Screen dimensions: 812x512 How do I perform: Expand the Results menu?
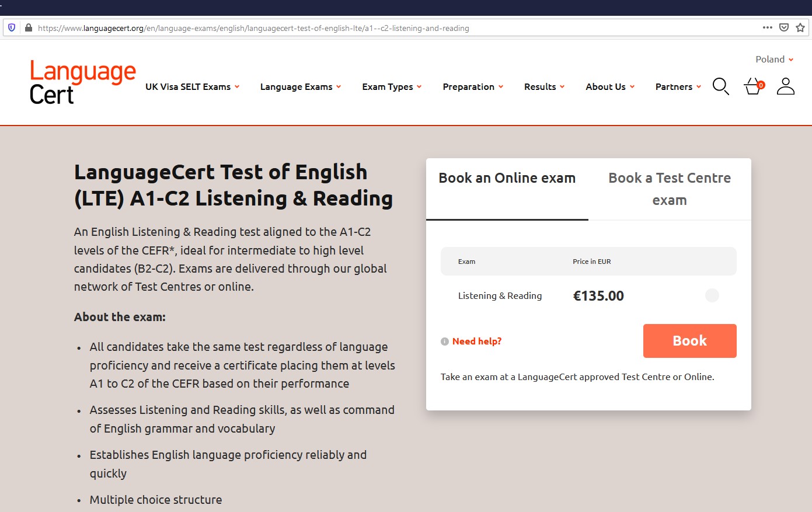pos(544,86)
